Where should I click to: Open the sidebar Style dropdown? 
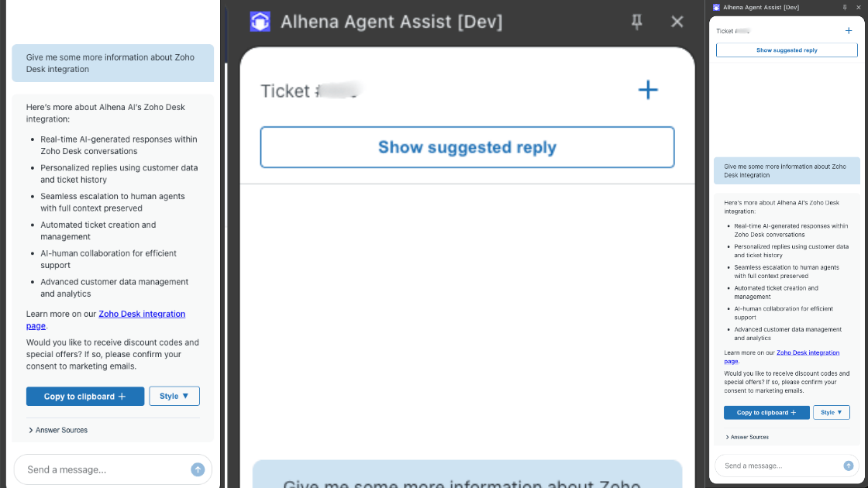[832, 412]
